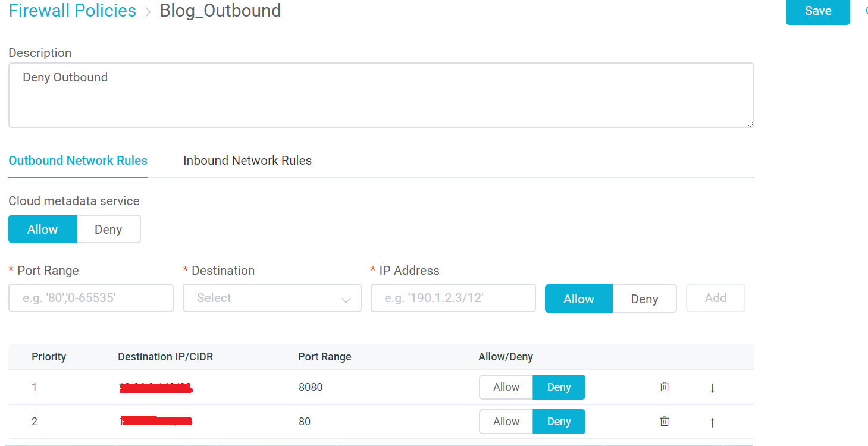Image resolution: width=868 pixels, height=446 pixels.
Task: Switch port 80 rule to Allow
Action: (x=506, y=422)
